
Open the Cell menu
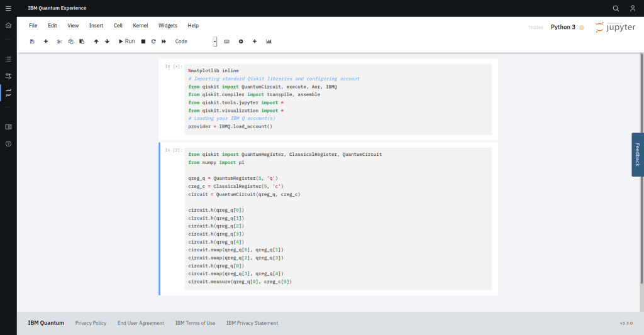[x=118, y=25]
